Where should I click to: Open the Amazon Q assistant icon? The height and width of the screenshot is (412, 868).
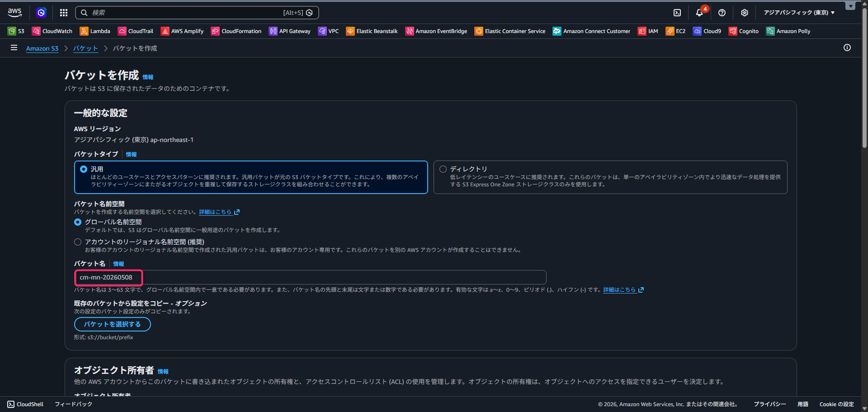[x=41, y=13]
